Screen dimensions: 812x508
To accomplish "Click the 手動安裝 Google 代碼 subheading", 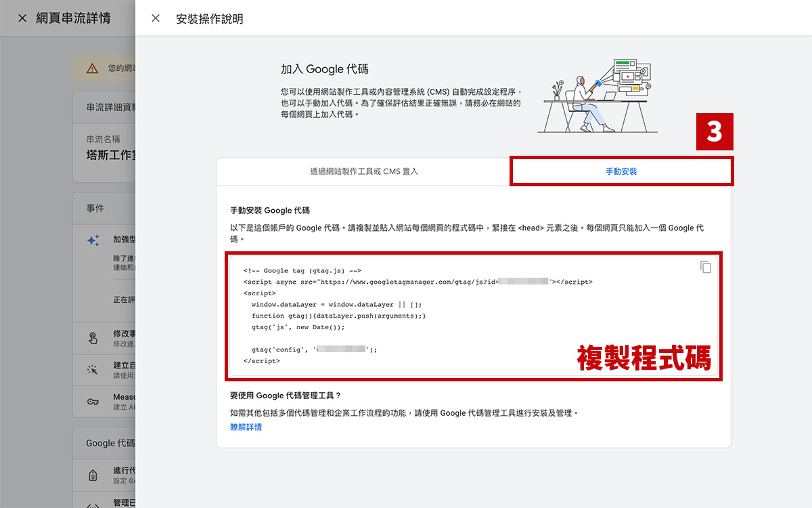I will click(x=269, y=211).
